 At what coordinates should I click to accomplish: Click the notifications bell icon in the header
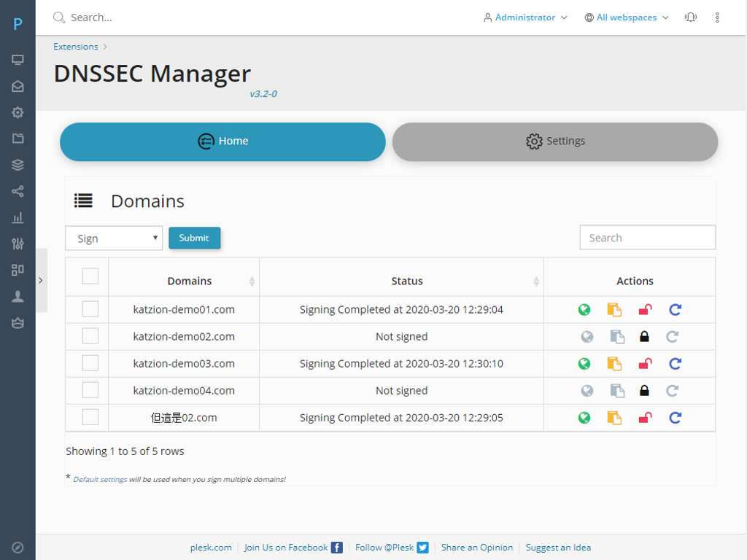[690, 17]
